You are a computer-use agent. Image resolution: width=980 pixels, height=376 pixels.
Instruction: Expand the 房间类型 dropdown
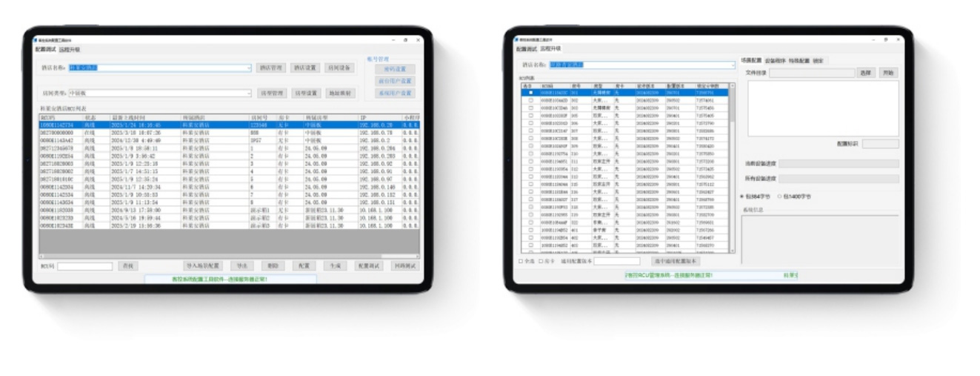(x=249, y=93)
